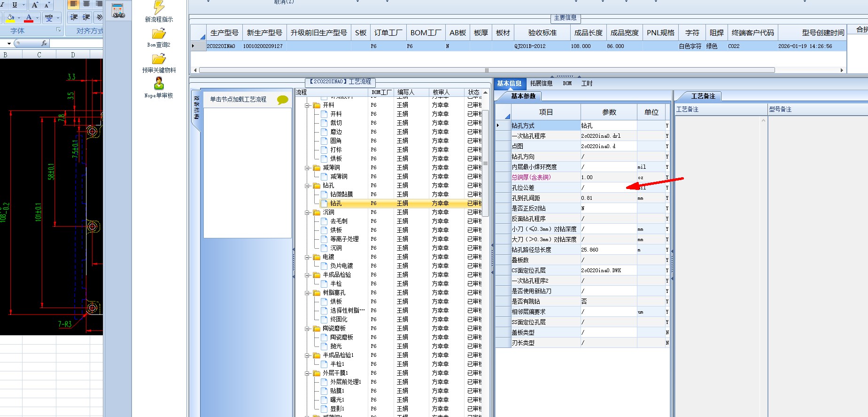Select the 基本参数 sub-tab
868x417 pixels.
[x=523, y=96]
